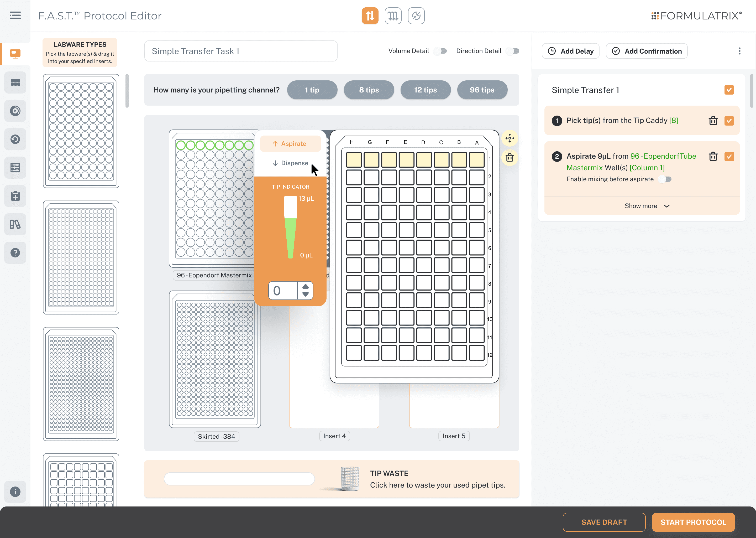Uncheck the Simple Transfer 1 checkbox

pos(729,90)
